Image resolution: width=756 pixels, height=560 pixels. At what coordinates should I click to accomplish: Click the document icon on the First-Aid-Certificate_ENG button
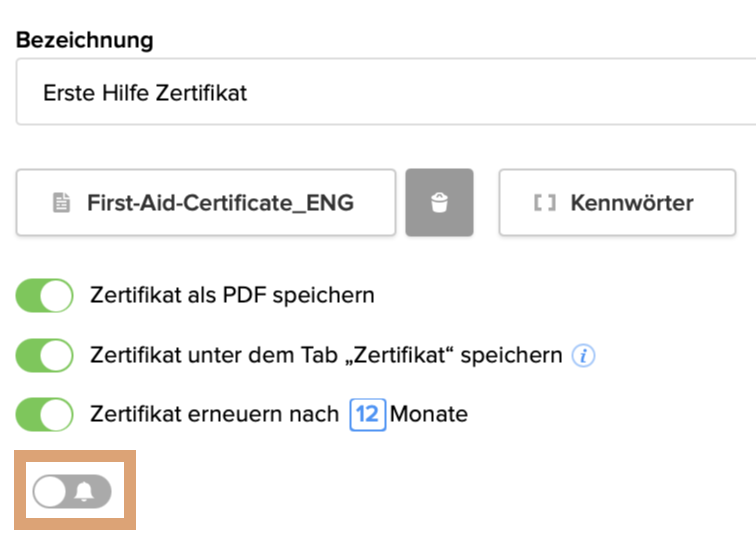point(62,203)
